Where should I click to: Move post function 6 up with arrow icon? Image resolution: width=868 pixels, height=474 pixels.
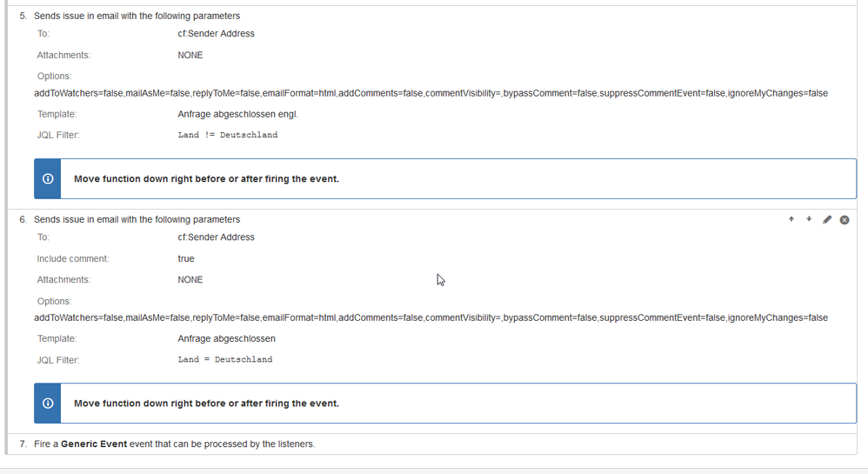click(791, 219)
